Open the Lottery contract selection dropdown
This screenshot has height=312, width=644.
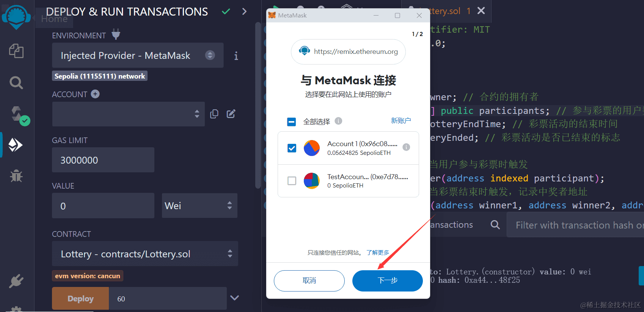(x=145, y=254)
